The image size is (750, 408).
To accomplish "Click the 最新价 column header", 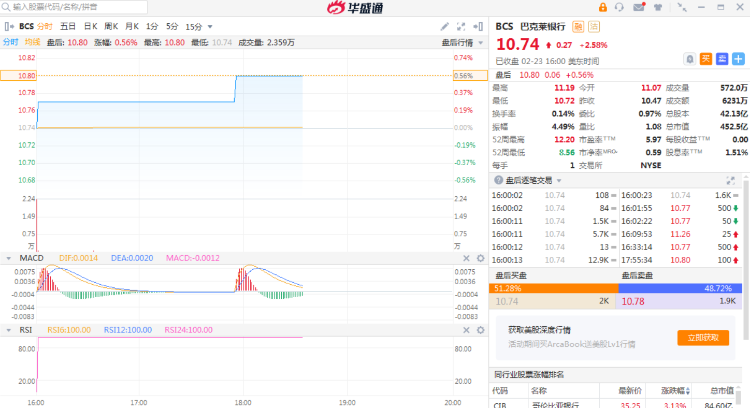I will tap(629, 391).
